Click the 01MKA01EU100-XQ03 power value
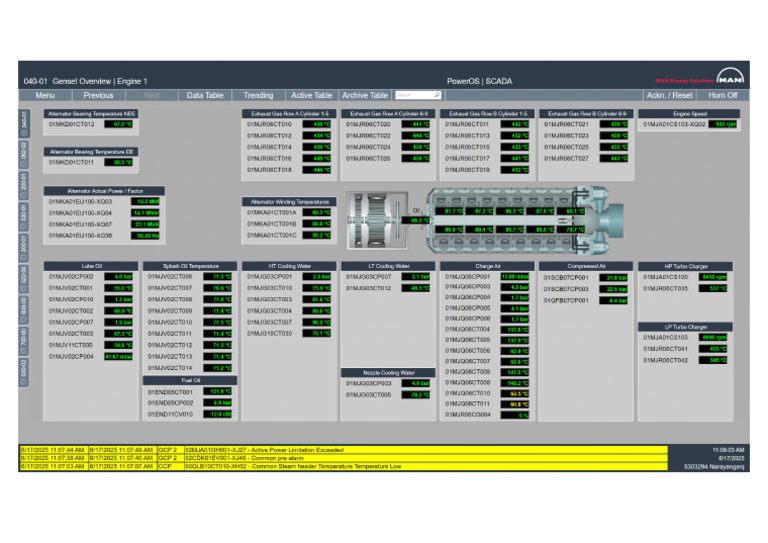Viewport: 768px width, 543px height. point(145,201)
